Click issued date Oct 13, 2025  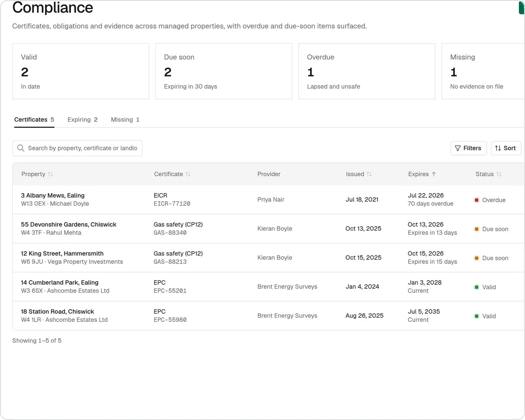pos(364,228)
